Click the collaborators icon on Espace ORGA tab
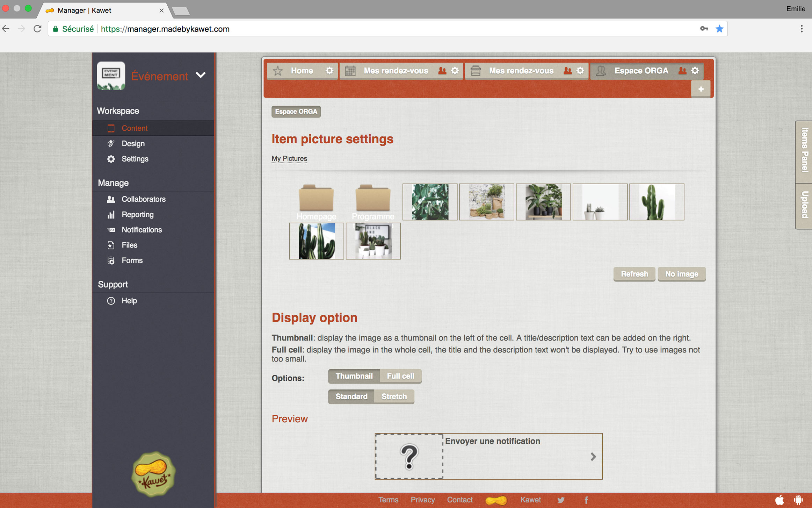 pos(682,71)
